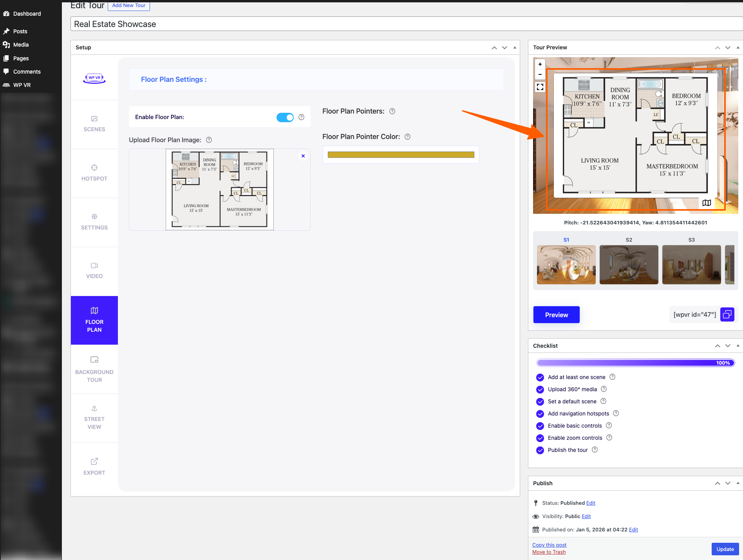Viewport: 743px width, 560px height.
Task: Disable the Enable Floor Plan toggle
Action: pos(285,117)
